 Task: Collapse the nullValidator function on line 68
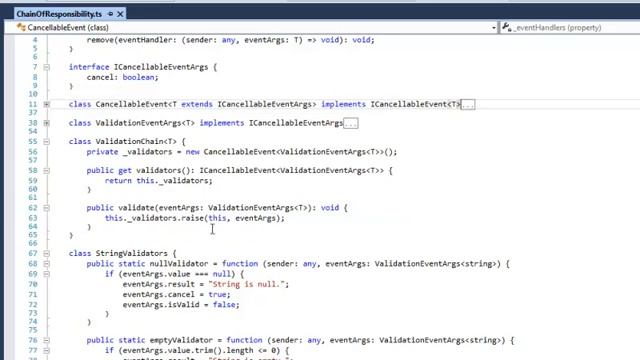(x=47, y=264)
